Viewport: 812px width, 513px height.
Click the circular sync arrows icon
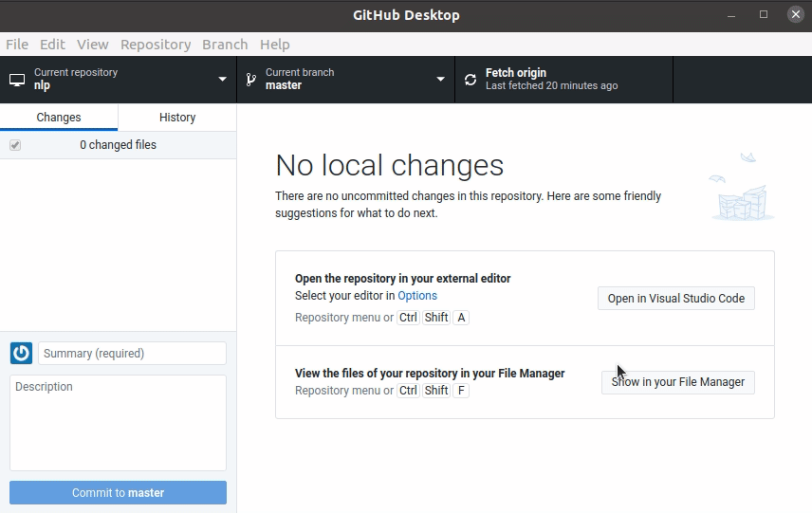[471, 80]
